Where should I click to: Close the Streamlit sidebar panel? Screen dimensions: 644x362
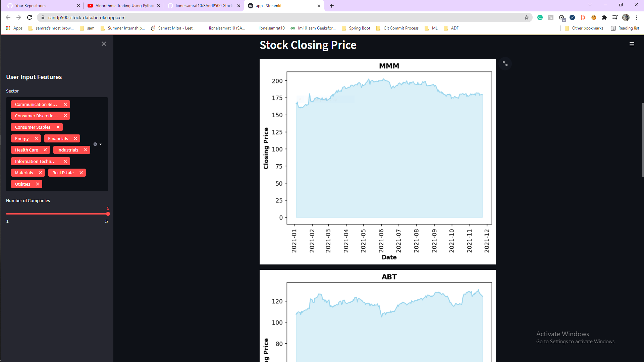[x=104, y=44]
